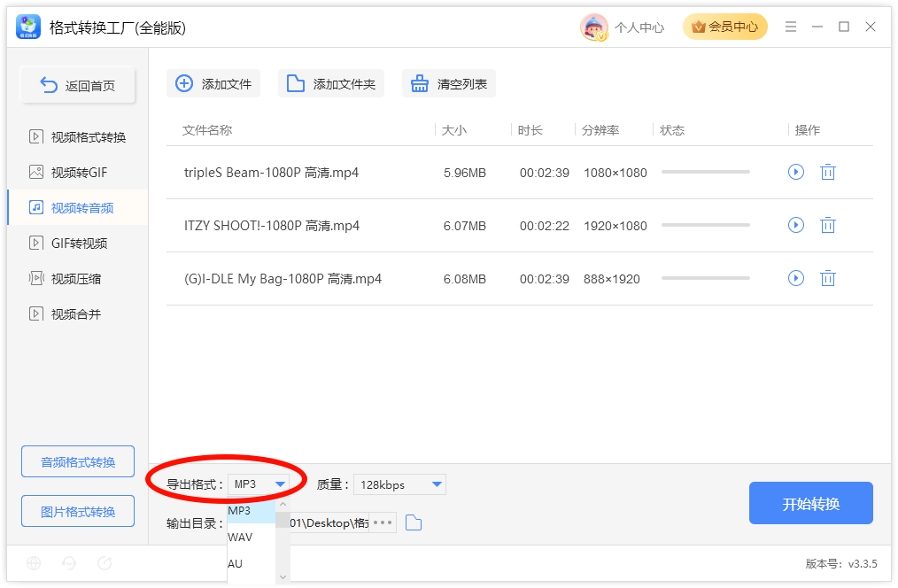Open 视频合并 in sidebar
The image size is (898, 588).
[77, 314]
